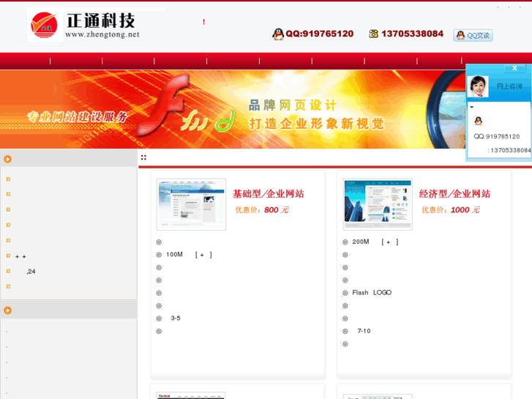Click the circular bullet beside 100M
This screenshot has height=399, width=532.
click(x=159, y=255)
